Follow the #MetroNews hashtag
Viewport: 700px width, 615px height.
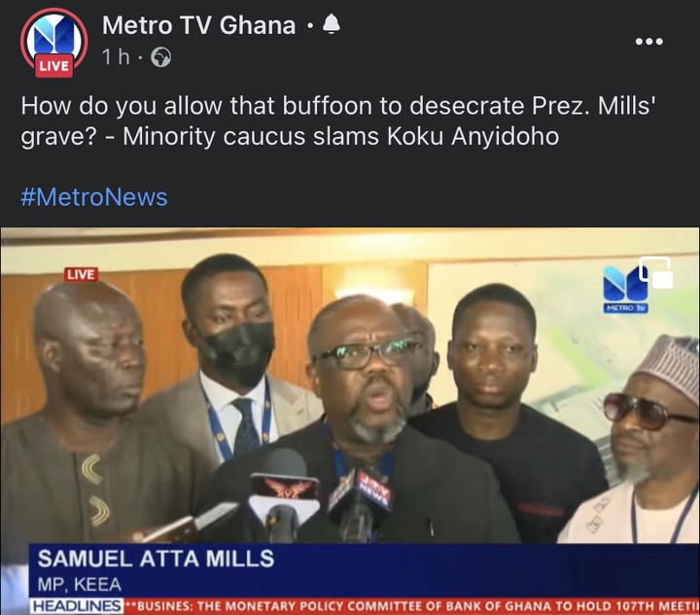[94, 197]
